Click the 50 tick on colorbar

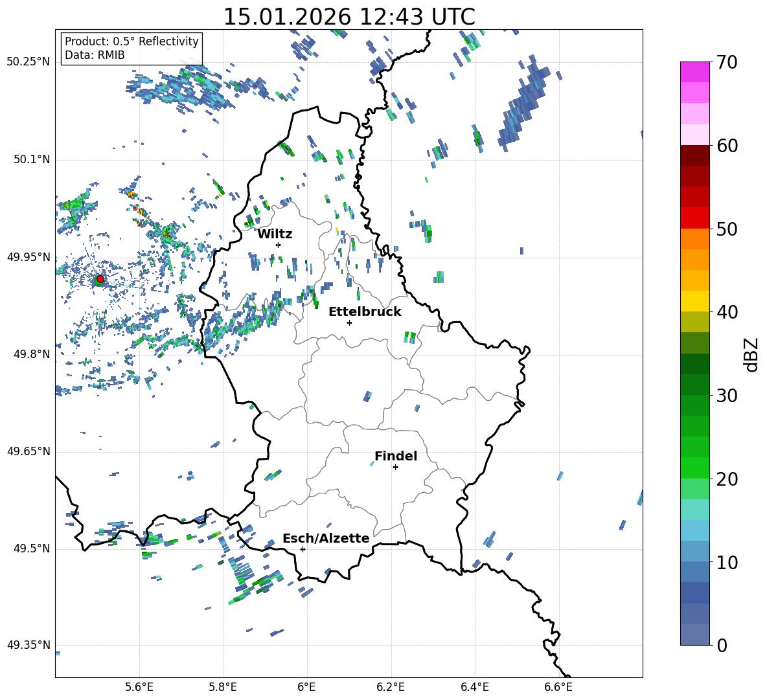tap(727, 229)
